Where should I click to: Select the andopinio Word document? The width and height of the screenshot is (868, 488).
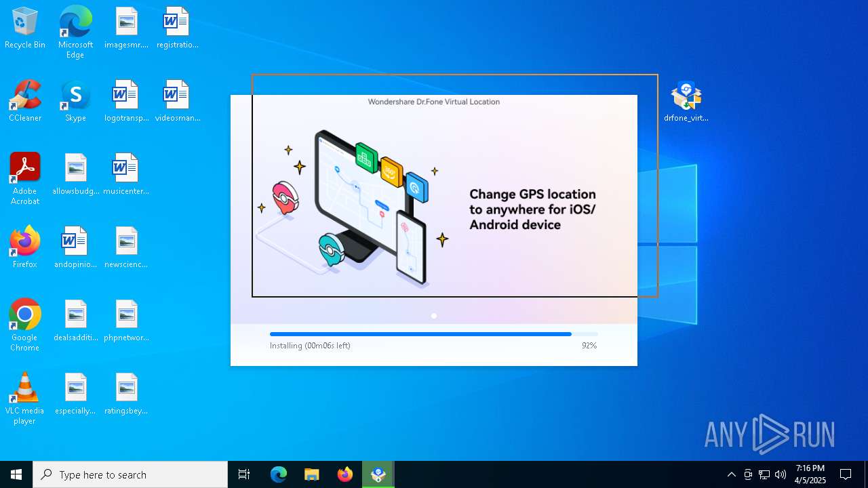(x=75, y=248)
